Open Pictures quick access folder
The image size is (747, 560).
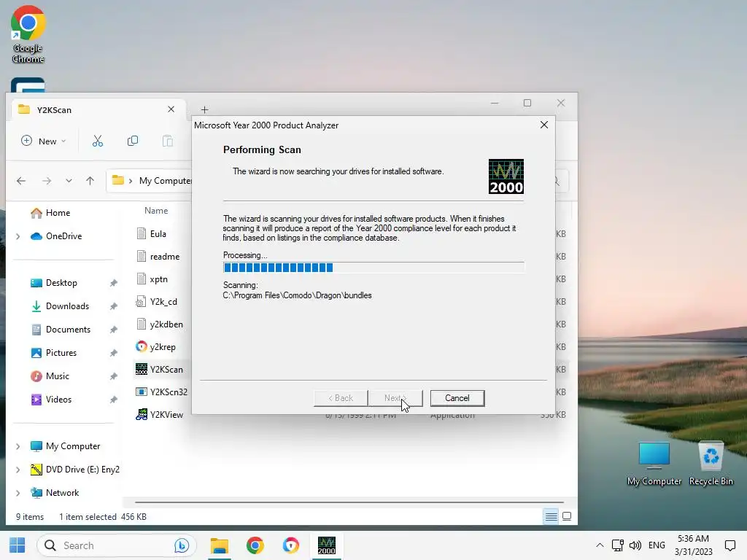click(61, 353)
